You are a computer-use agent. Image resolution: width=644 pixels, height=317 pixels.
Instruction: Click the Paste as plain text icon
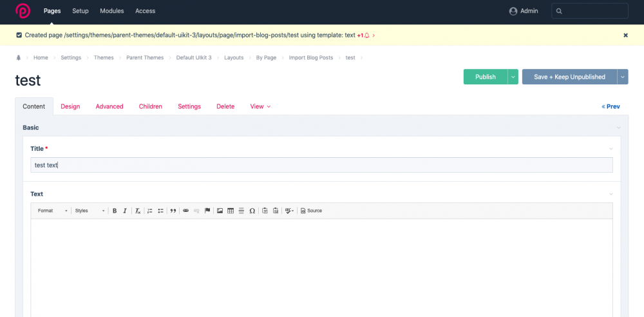[265, 211]
